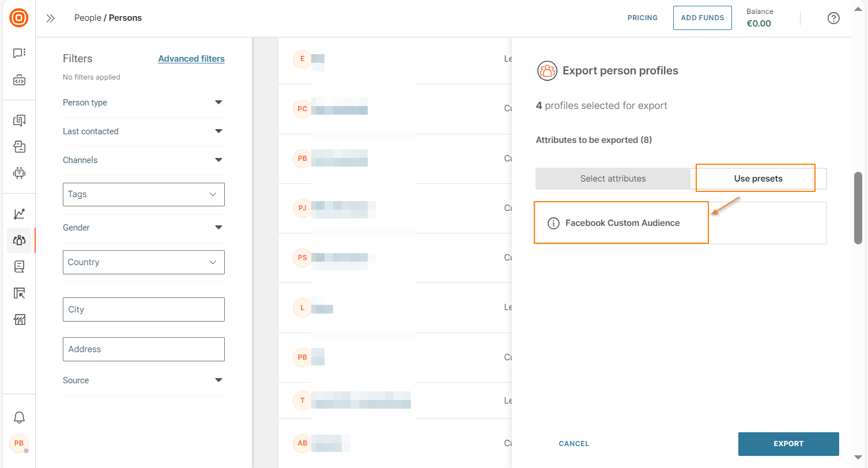Image resolution: width=868 pixels, height=468 pixels.
Task: Click the page vertical scrollbar thumb
Action: tap(858, 208)
